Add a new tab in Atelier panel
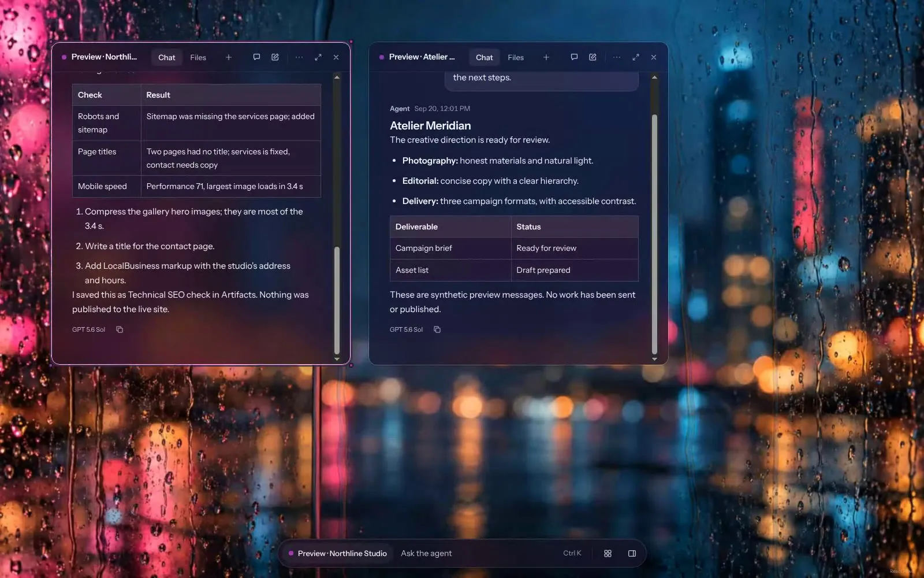This screenshot has height=578, width=924. click(546, 57)
